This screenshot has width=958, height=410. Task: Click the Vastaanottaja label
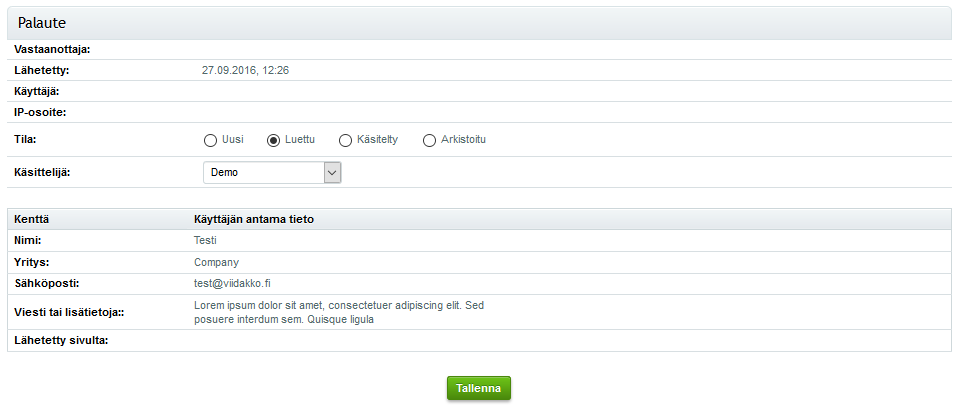pos(52,49)
